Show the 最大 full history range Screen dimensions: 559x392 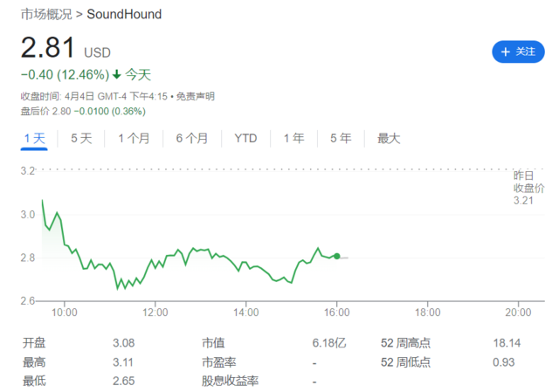click(x=389, y=138)
